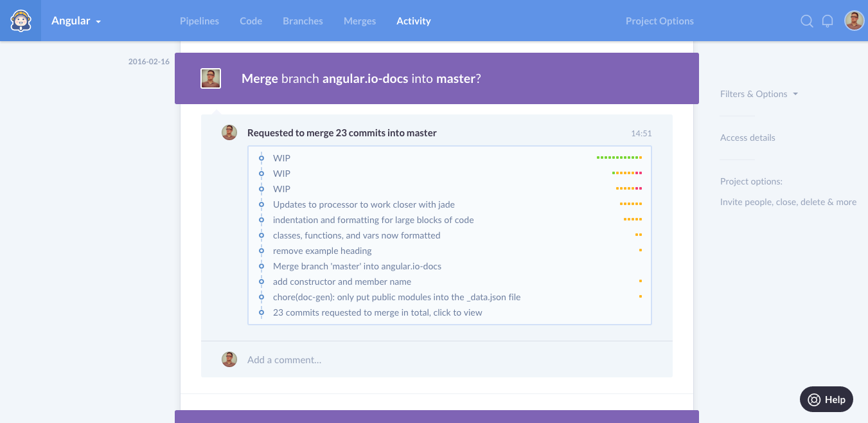Click 'Invite people, close, delete & more' link
The height and width of the screenshot is (423, 868).
point(788,202)
